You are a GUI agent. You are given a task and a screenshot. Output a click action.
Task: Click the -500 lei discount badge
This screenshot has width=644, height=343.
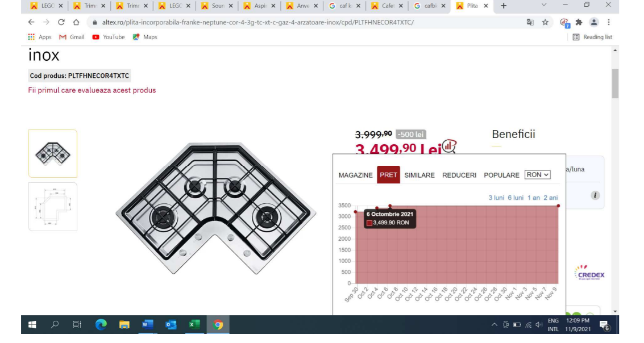point(411,134)
